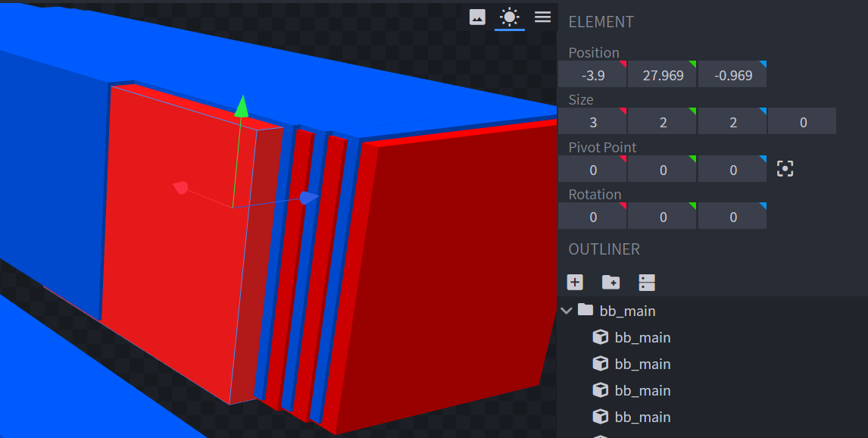Open the viewport hamburger menu
Image resolution: width=868 pixels, height=438 pixels.
pos(542,17)
